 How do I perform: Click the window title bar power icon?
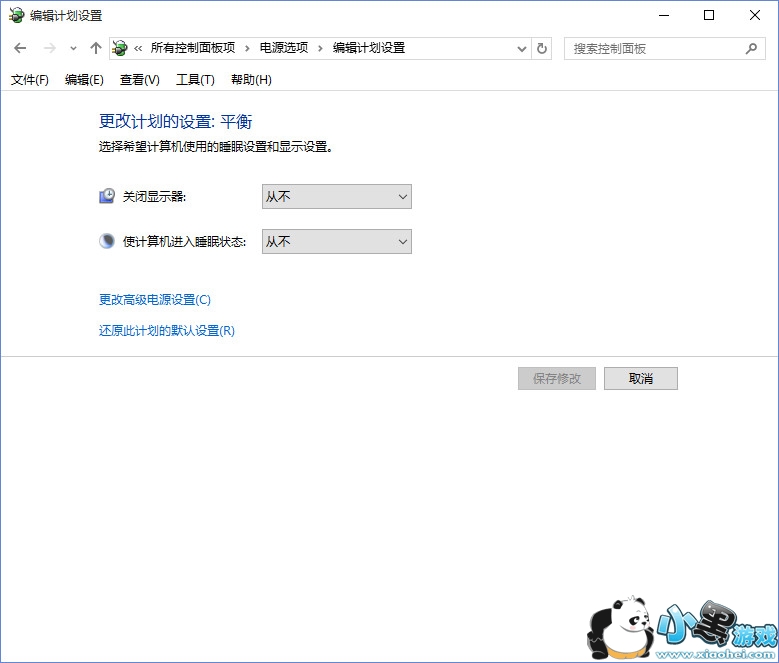tap(16, 15)
